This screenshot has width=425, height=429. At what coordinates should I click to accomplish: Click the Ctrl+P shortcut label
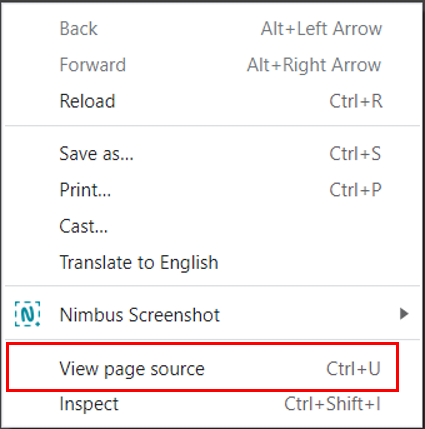(x=355, y=190)
